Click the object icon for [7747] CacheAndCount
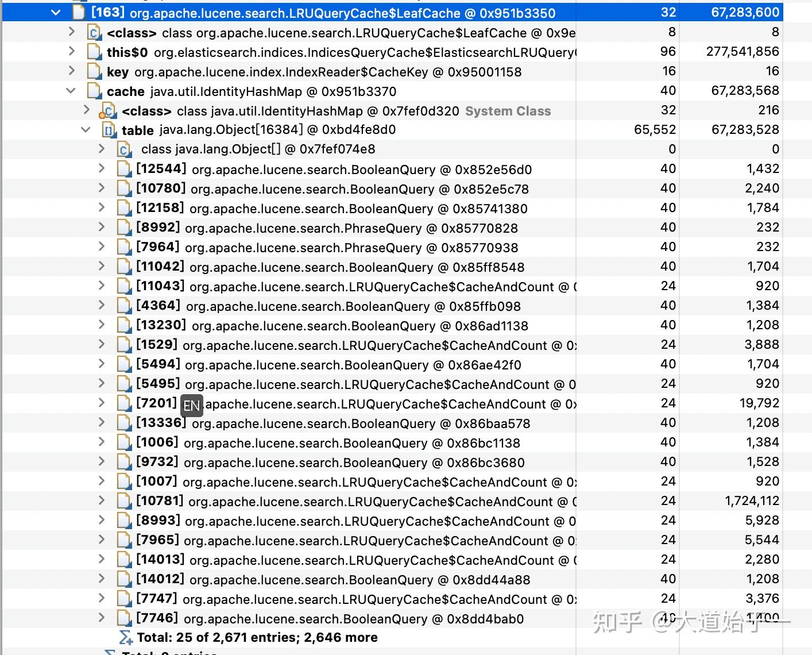The width and height of the screenshot is (812, 655). 124,599
